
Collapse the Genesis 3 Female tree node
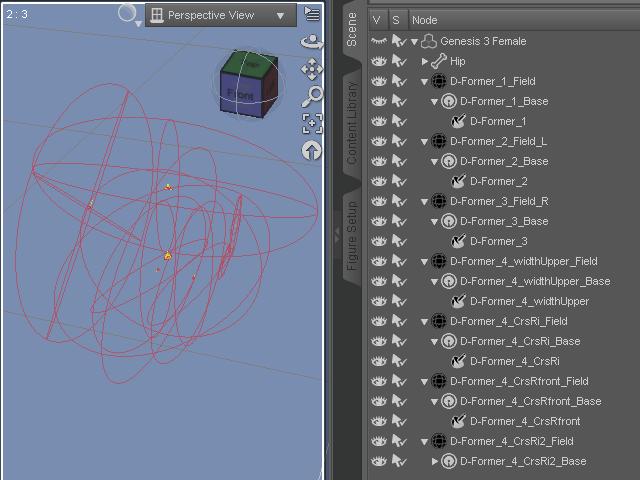[415, 42]
